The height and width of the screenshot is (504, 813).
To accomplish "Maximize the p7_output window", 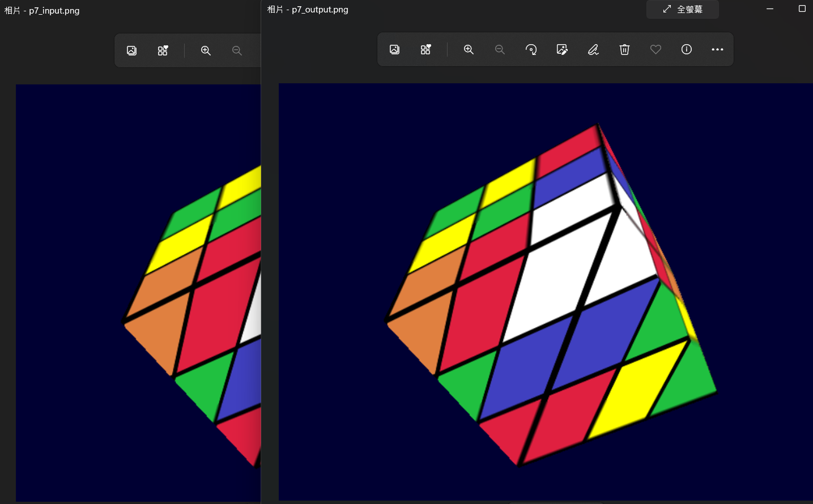I will click(x=802, y=8).
